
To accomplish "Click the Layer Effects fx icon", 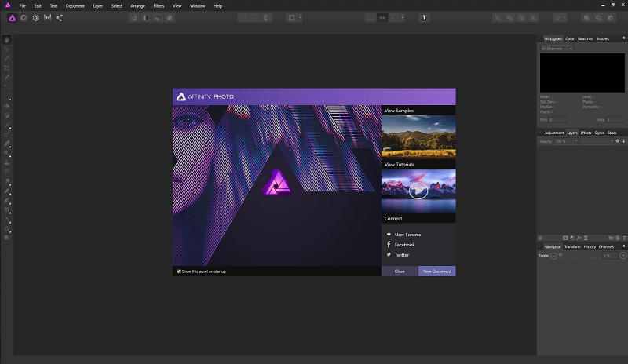I will pos(579,238).
